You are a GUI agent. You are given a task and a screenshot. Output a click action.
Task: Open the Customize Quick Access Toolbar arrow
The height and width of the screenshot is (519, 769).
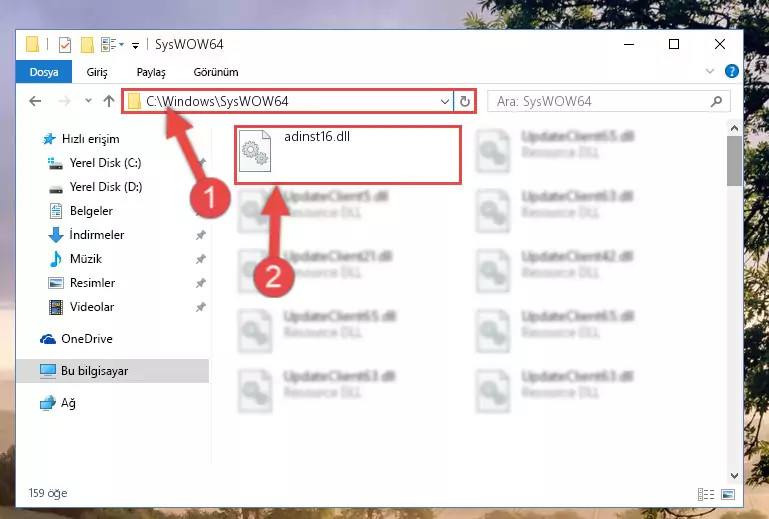(135, 46)
